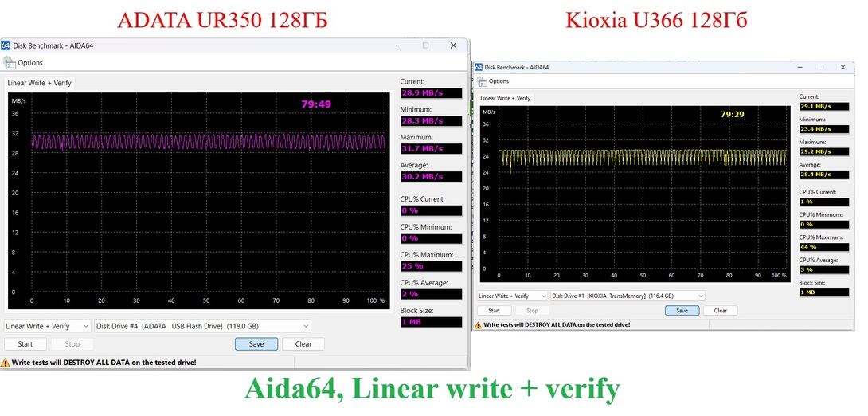Minimize the ADATA Disk Benchmark window

pyautogui.click(x=398, y=45)
